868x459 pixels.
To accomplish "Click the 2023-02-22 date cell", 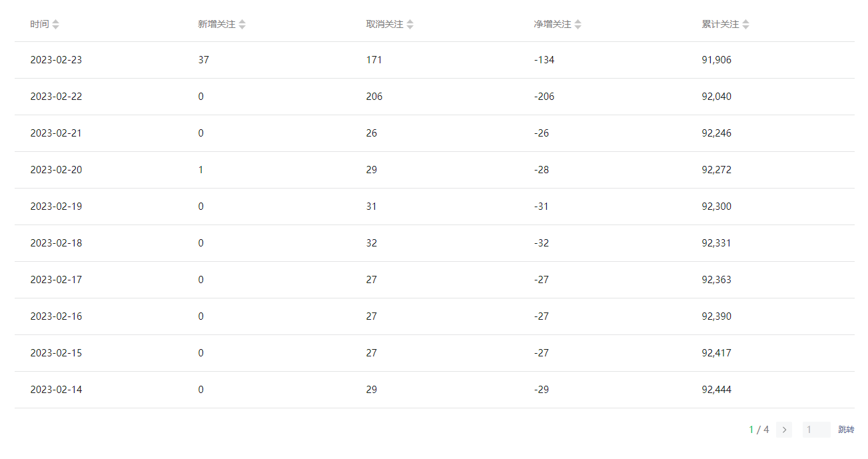I will pos(56,97).
